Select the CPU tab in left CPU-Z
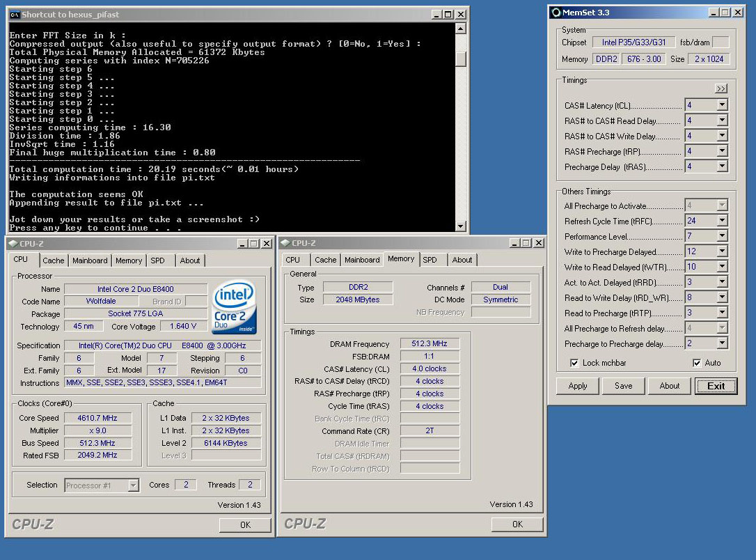Screen dimensions: 756x560 point(21,260)
